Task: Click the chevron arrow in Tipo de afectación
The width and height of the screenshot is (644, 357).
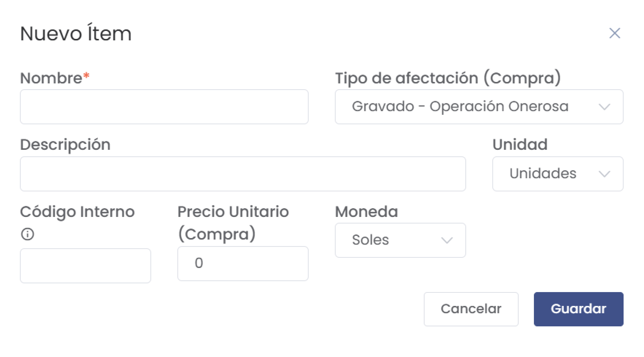Action: 604,107
